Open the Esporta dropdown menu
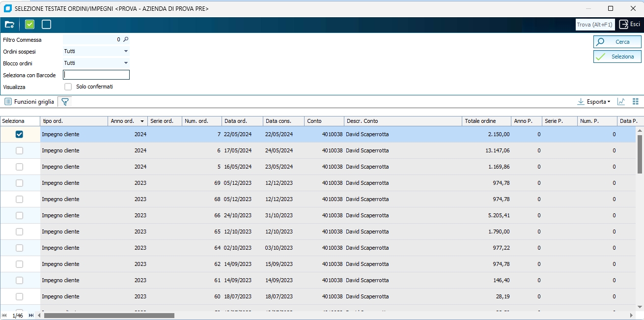Viewport: 644px width, 320px height. click(x=594, y=102)
